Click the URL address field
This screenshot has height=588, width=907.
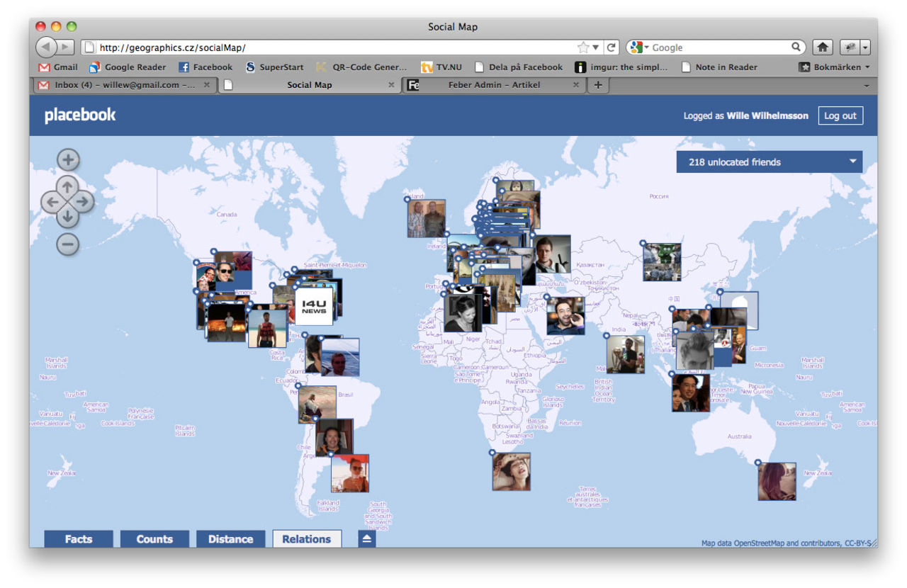coord(333,47)
